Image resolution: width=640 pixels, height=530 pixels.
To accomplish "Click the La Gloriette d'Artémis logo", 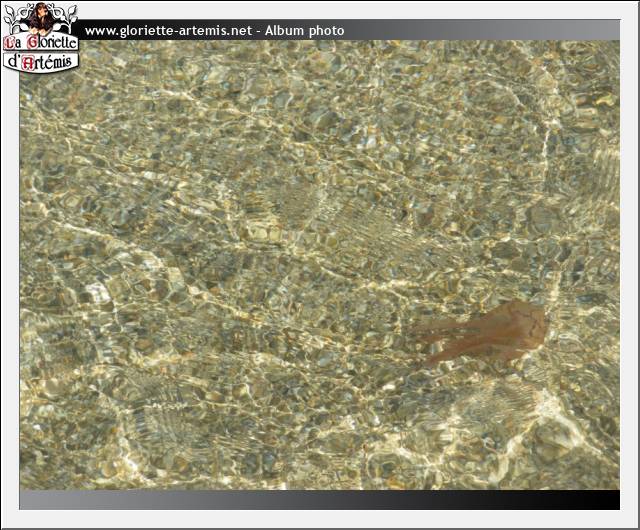I will [x=40, y=38].
